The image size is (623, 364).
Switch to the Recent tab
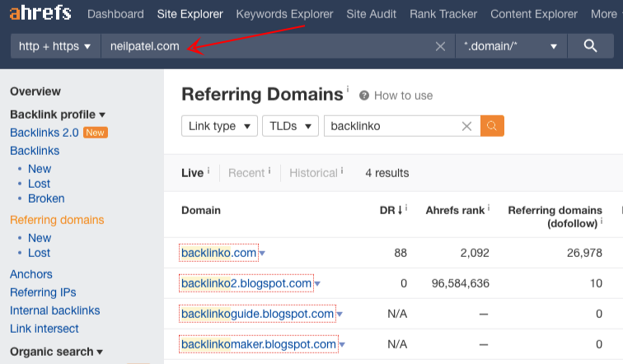coord(246,173)
